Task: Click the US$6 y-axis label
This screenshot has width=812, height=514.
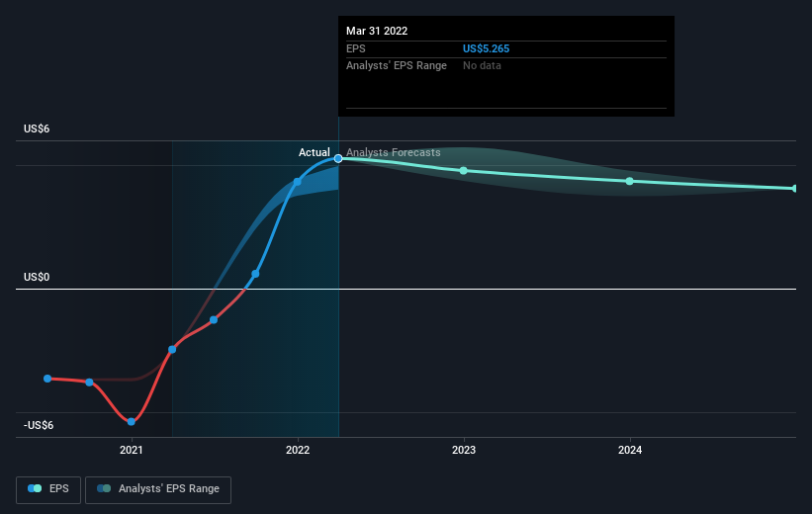Action: click(x=37, y=128)
